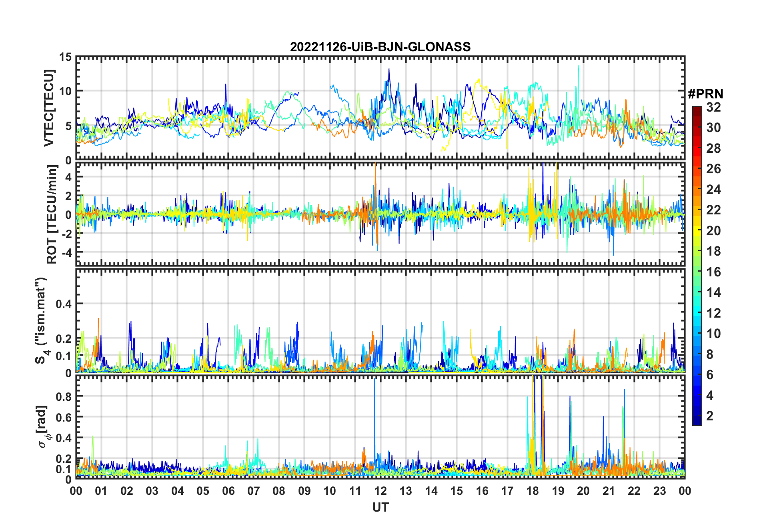Click the 0.4 tick on the S4 axis
Image resolution: width=761 pixels, height=532 pixels.
pyautogui.click(x=64, y=304)
